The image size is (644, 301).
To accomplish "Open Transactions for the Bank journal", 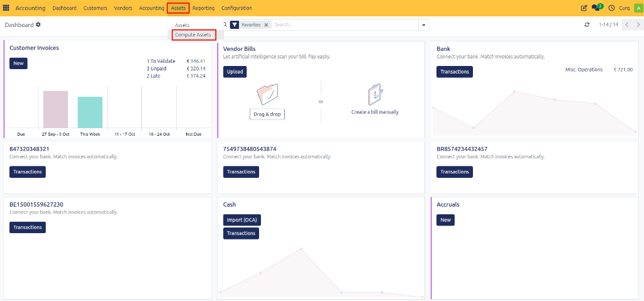I will point(455,72).
